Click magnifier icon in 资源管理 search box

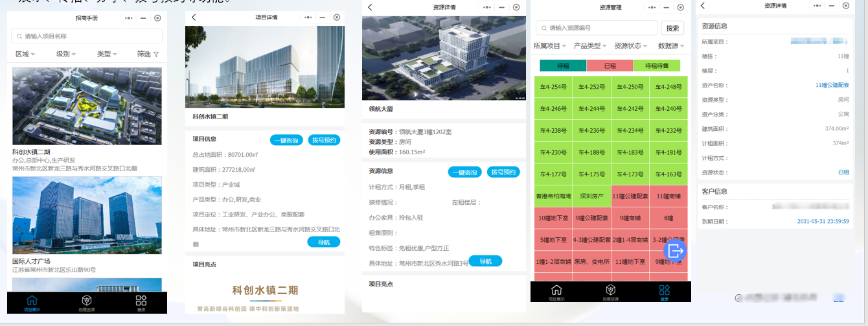coord(543,28)
